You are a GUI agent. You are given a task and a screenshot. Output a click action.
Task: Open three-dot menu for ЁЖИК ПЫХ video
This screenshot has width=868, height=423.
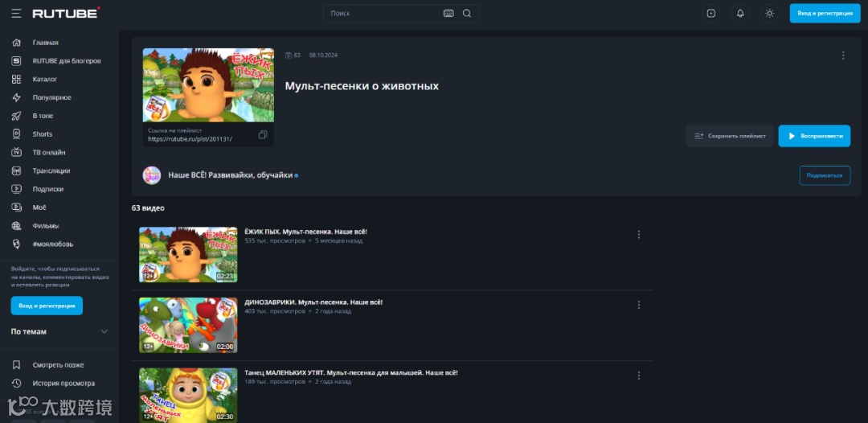tap(639, 235)
